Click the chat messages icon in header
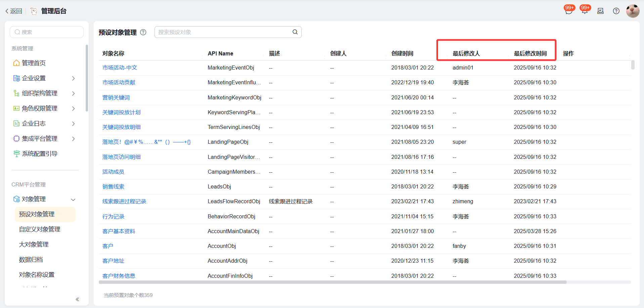Image resolution: width=644 pixels, height=308 pixels. tap(568, 11)
